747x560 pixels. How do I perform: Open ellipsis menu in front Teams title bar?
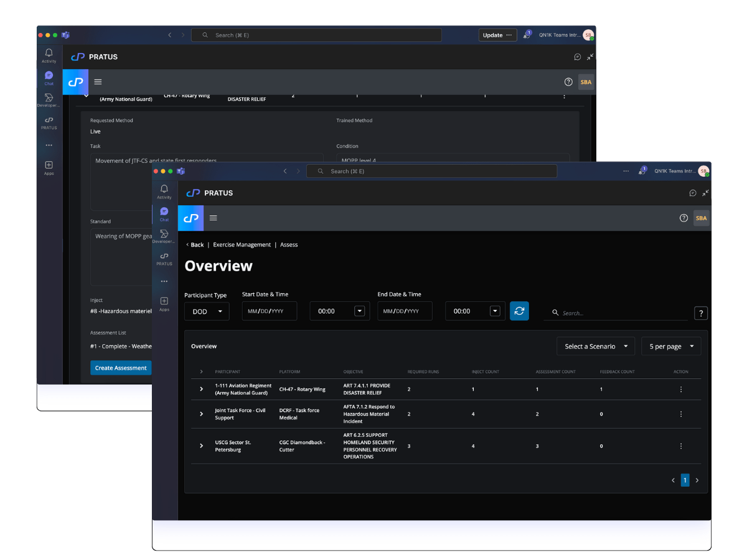click(626, 171)
